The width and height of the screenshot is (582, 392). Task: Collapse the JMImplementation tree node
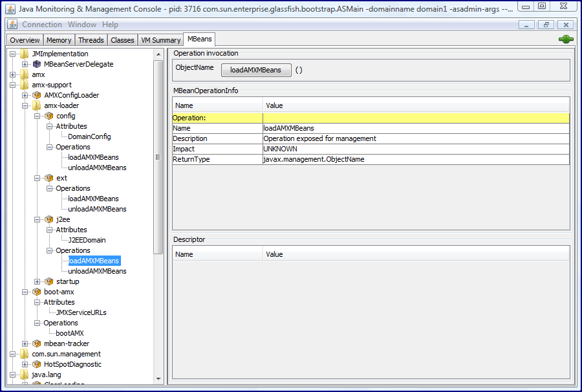[x=13, y=54]
